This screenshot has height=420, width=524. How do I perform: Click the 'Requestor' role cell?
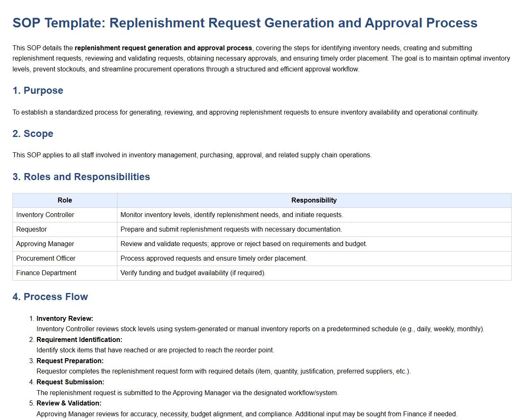click(32, 230)
